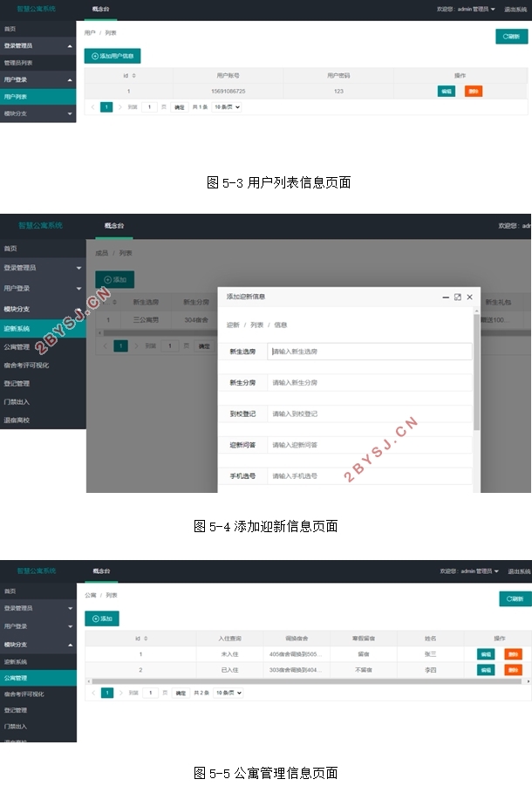This screenshot has height=786, width=532.
Task: Click 手机选号 input in 添加迎新信息 dialog
Action: [370, 475]
